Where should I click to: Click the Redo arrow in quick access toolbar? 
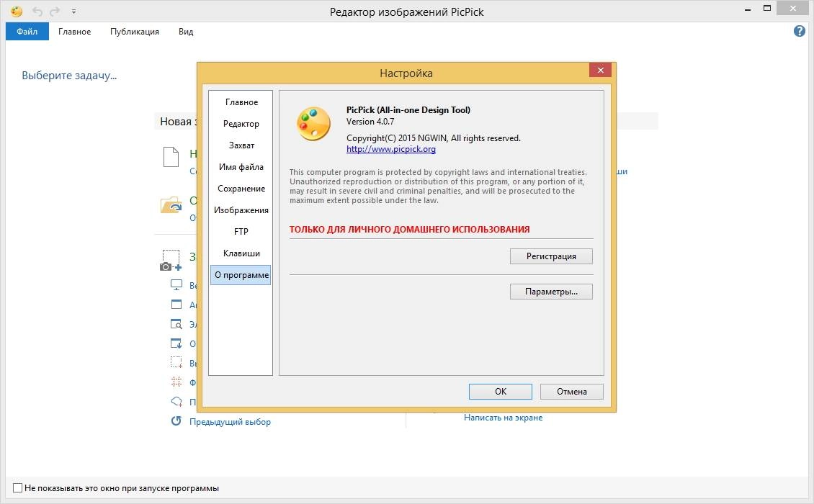55,11
